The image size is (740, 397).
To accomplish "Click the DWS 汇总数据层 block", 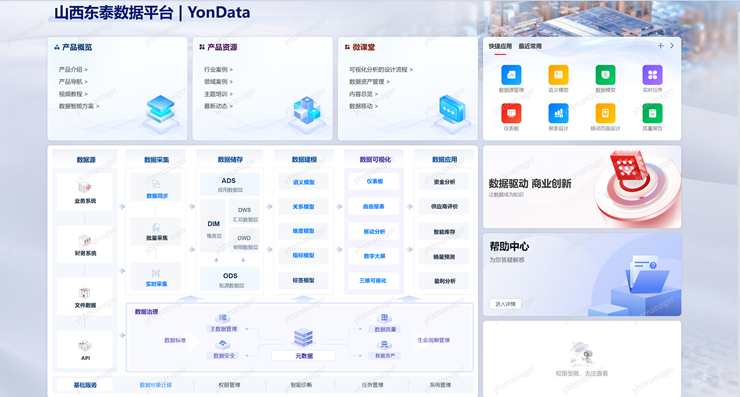I will pyautogui.click(x=244, y=212).
